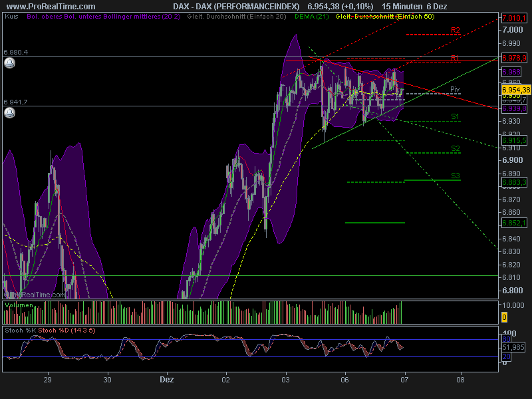Select Gleit. Durchschnitt (Einfach 50) legend label
Viewport: 532px width, 399px height.
(385, 16)
